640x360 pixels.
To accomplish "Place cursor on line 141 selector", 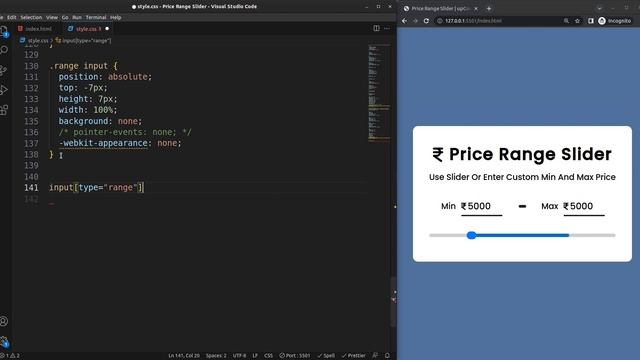I will tap(96, 188).
